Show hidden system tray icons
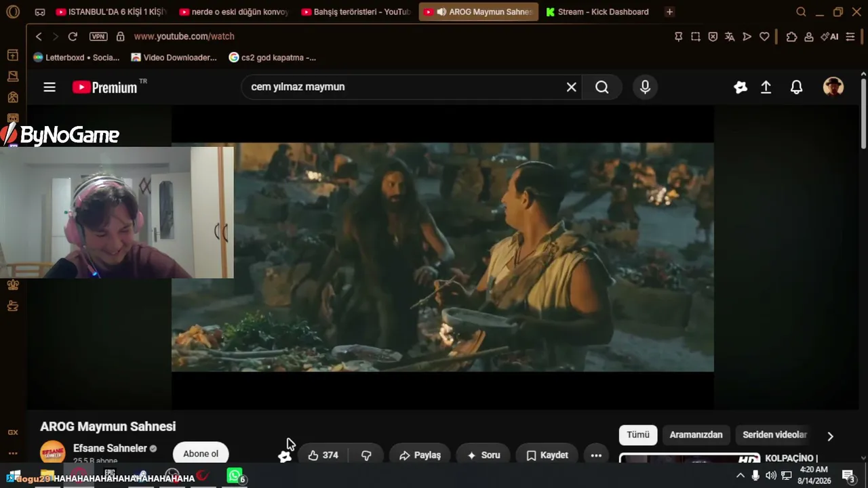Viewport: 868px width, 488px height. click(x=741, y=476)
